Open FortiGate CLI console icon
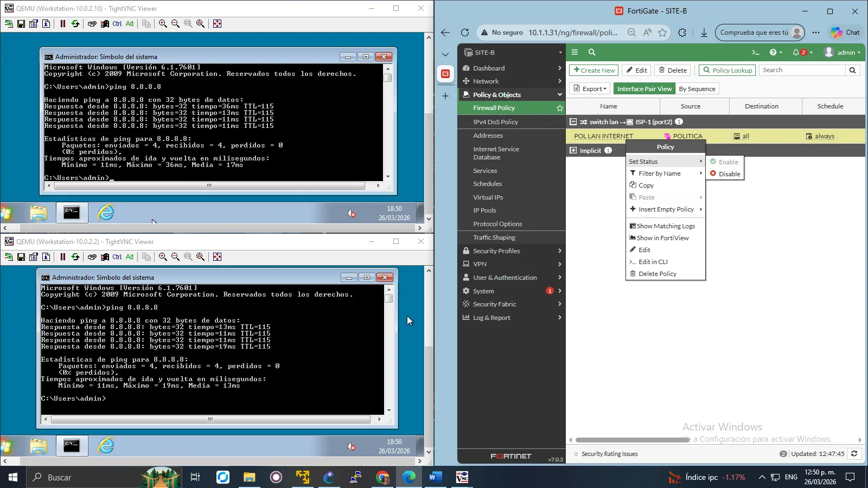 click(x=755, y=53)
